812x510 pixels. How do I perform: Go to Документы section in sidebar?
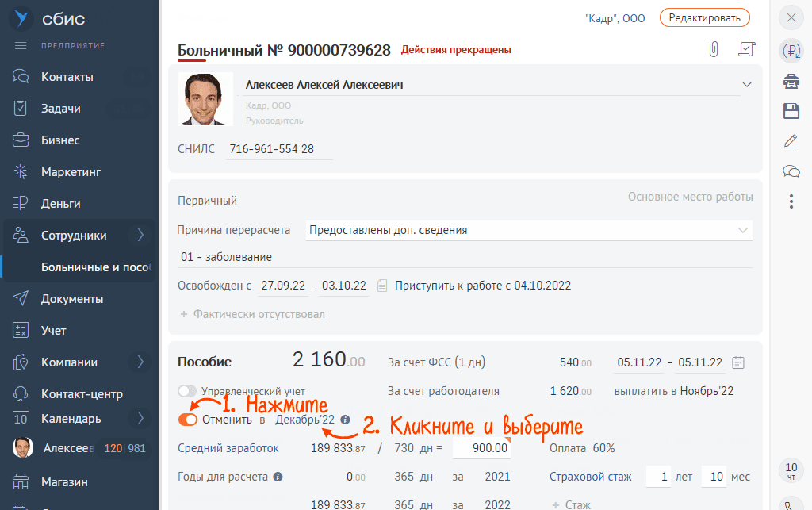[x=72, y=299]
